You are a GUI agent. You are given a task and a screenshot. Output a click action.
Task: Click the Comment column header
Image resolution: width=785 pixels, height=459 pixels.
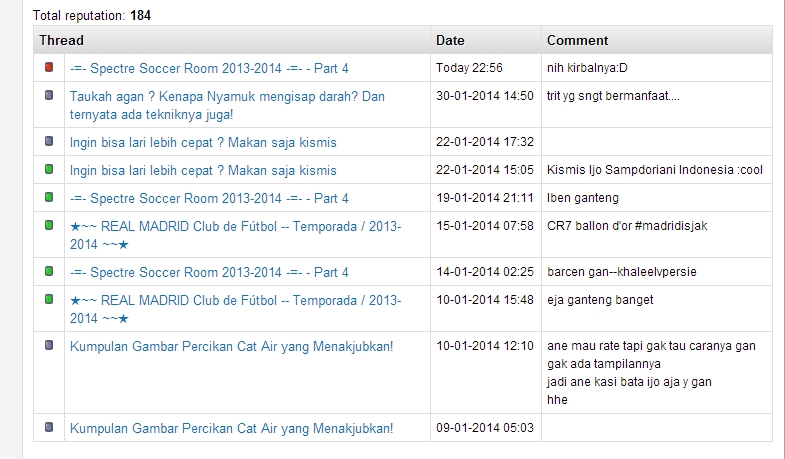click(x=577, y=41)
